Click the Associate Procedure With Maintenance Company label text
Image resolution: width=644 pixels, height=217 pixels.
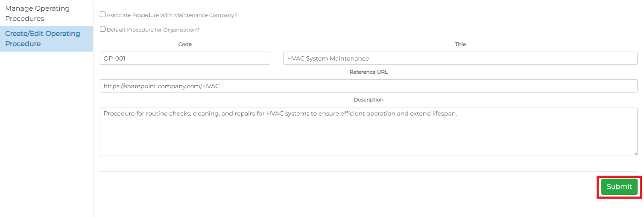click(172, 15)
